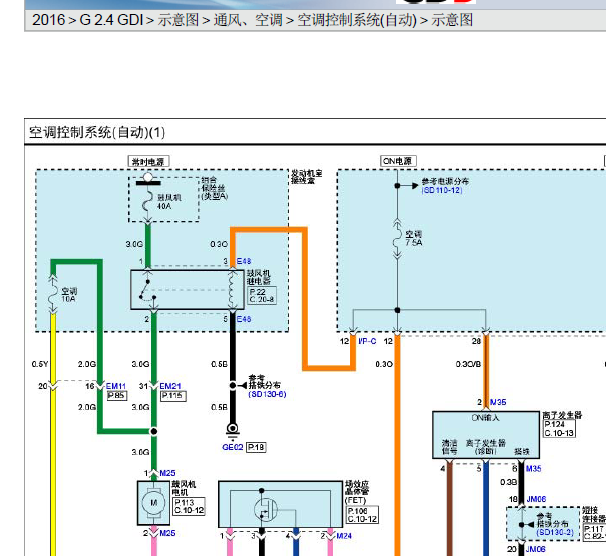Viewport: 606px width, 556px height.
Task: Click the ON电源 power label box
Action: pos(398,161)
